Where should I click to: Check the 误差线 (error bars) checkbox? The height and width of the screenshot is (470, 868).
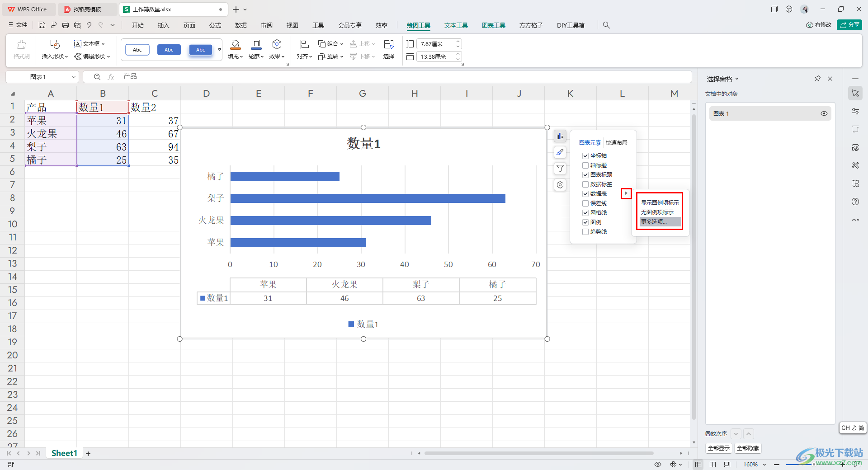tap(585, 203)
